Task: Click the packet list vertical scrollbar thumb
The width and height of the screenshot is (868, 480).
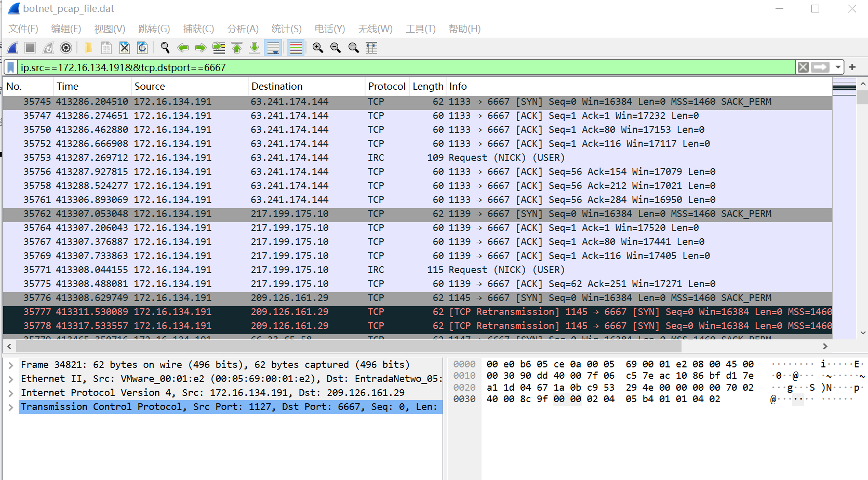Action: (x=862, y=97)
